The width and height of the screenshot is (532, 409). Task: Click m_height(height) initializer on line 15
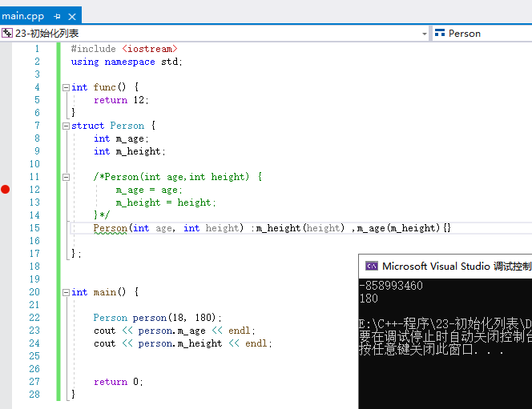[x=300, y=228]
